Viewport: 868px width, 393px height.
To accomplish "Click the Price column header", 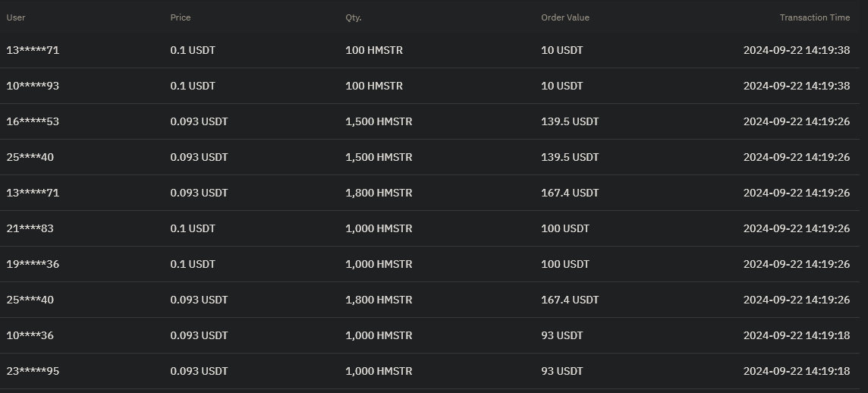I will [x=181, y=17].
